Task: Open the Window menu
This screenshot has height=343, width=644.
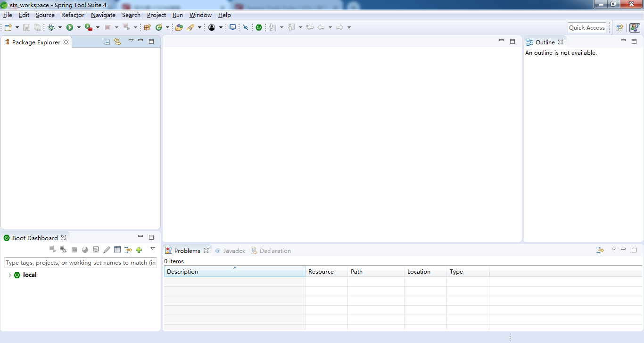Action: [x=200, y=15]
